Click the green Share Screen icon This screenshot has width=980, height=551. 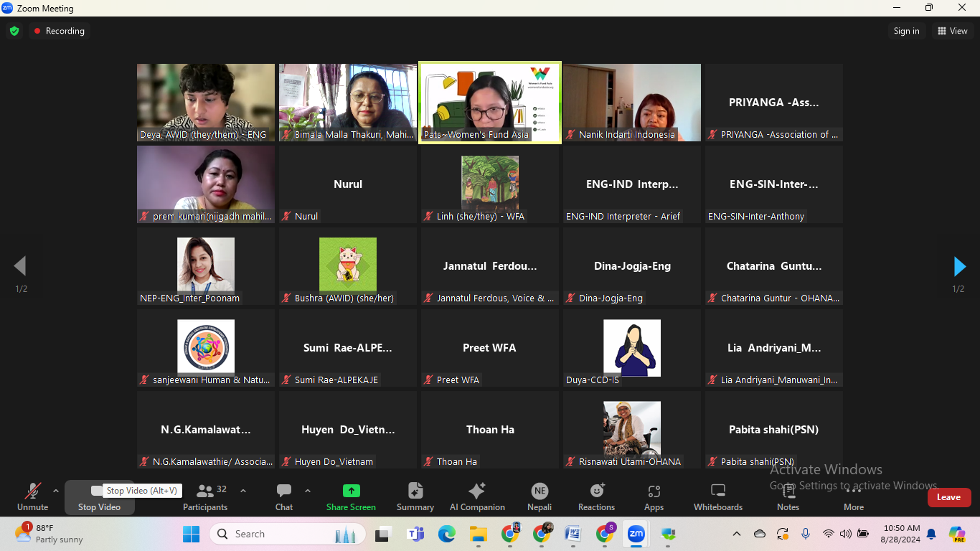(x=351, y=491)
